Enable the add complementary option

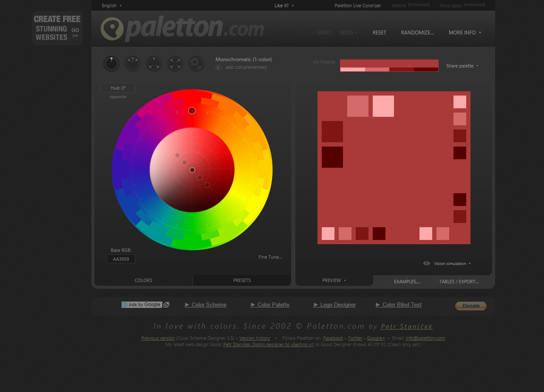click(x=218, y=68)
